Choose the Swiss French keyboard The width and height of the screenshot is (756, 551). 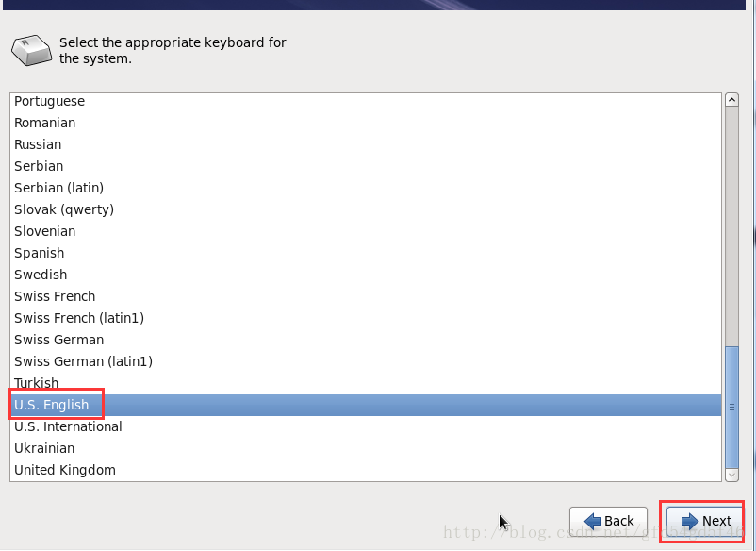point(55,296)
